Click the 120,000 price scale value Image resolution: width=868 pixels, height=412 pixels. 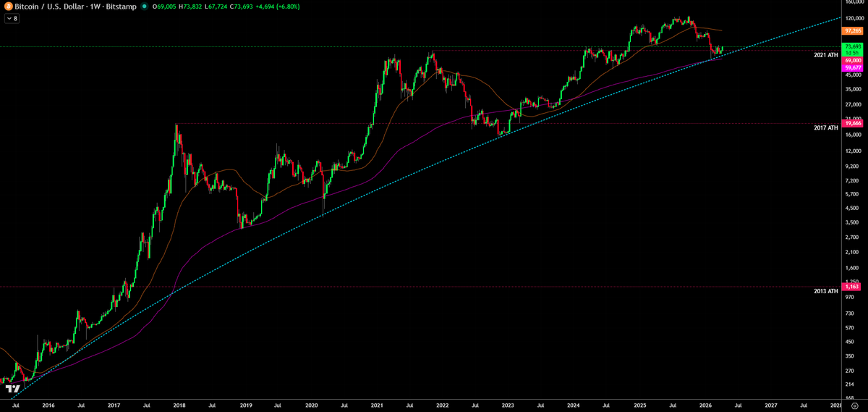tap(854, 20)
